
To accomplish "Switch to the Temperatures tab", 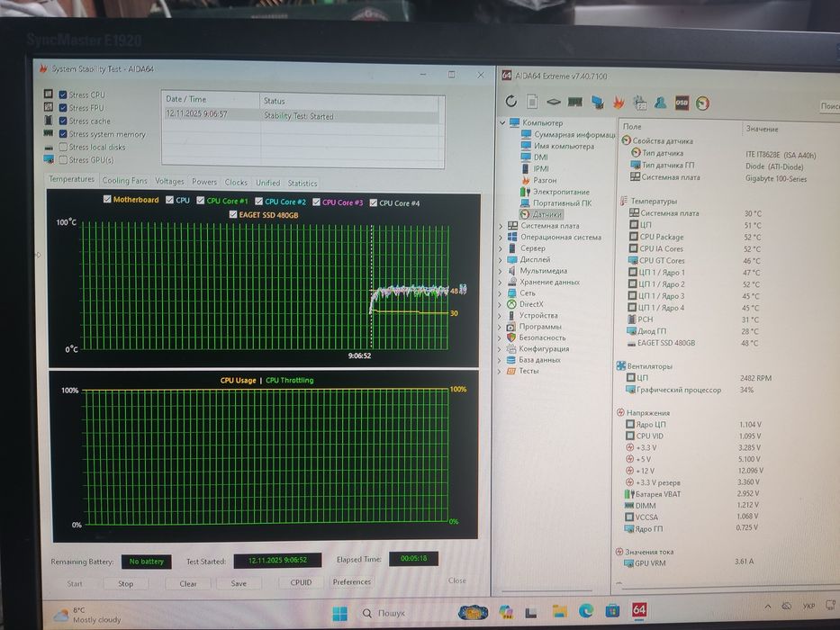I will [71, 179].
